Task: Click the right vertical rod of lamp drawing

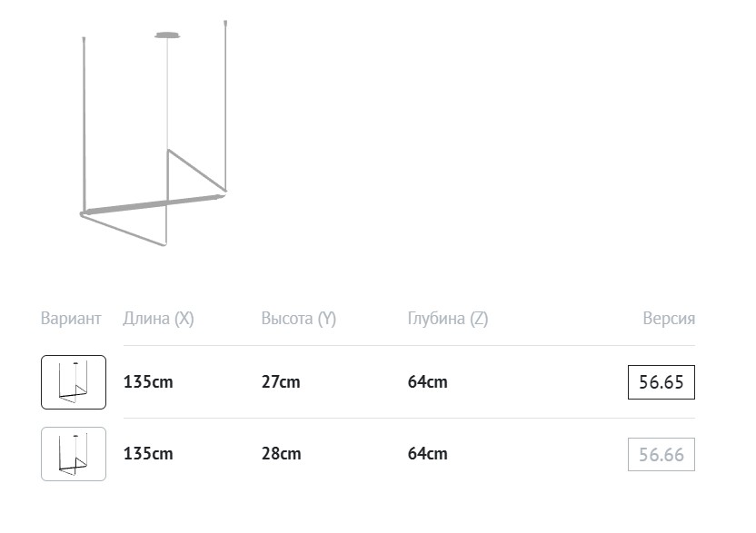Action: tap(225, 106)
